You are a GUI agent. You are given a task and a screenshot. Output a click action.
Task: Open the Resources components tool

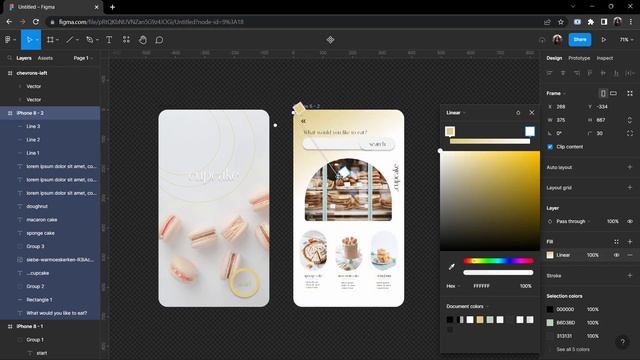[x=126, y=40]
